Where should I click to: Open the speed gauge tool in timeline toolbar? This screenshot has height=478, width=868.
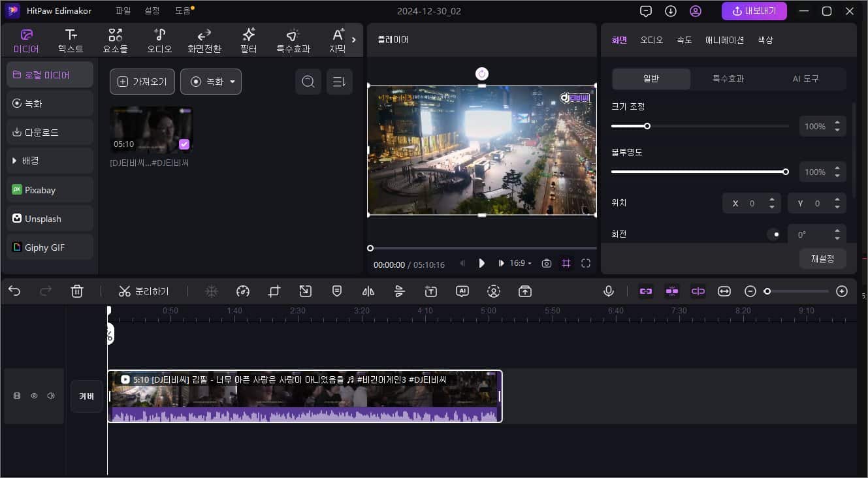click(x=243, y=291)
